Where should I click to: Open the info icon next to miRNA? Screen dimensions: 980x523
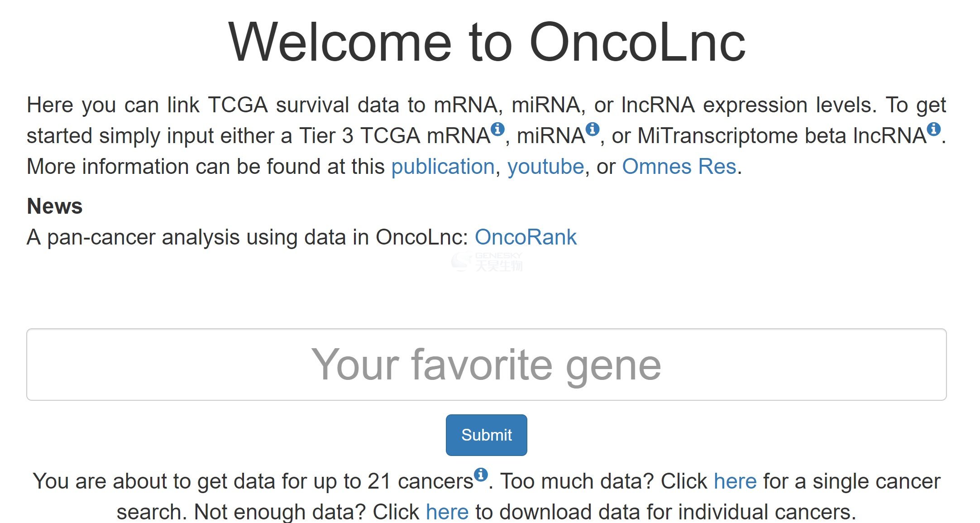593,129
